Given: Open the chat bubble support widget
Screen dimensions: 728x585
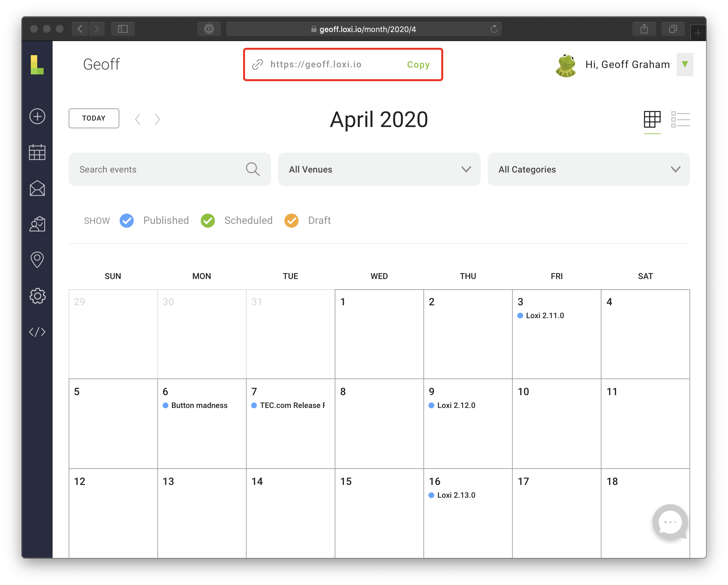Looking at the screenshot, I should [670, 522].
